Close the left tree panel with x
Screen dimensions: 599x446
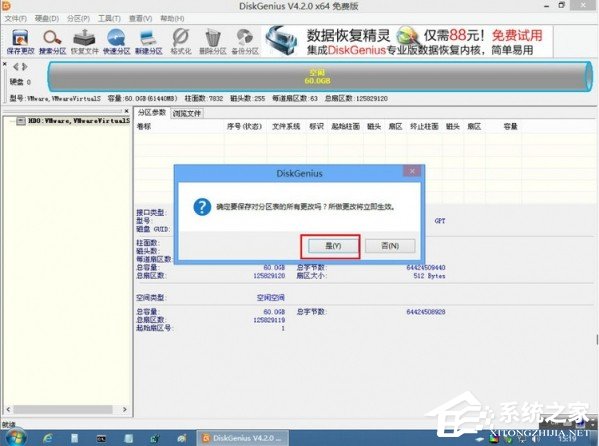(x=126, y=111)
